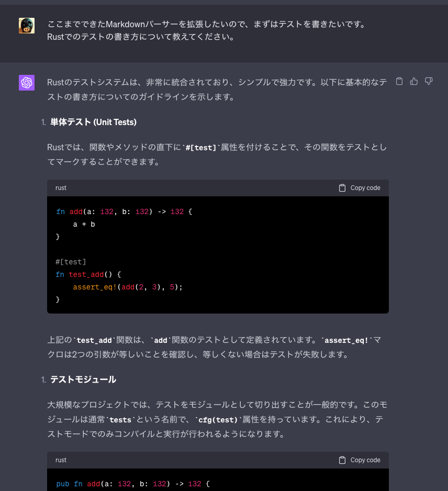The image size is (448, 491).
Task: Click Copy code on the second code block
Action: pyautogui.click(x=359, y=460)
